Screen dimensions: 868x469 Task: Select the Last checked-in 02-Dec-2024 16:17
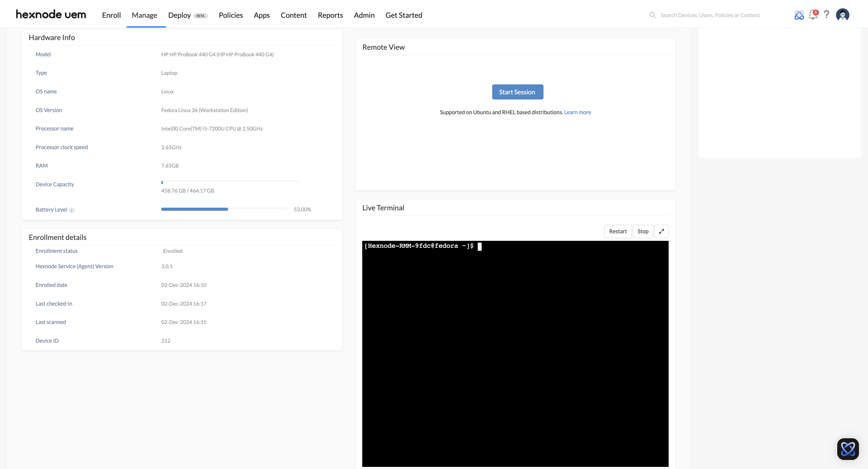(184, 304)
